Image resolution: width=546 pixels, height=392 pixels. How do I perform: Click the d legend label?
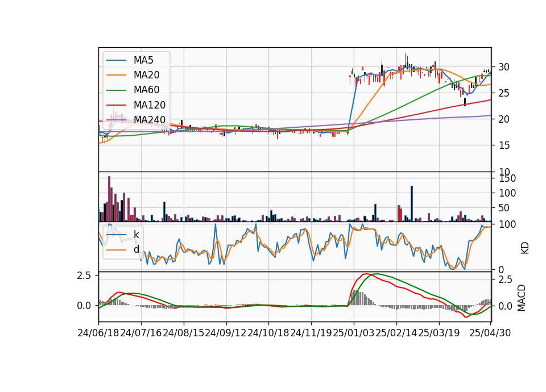(x=136, y=249)
